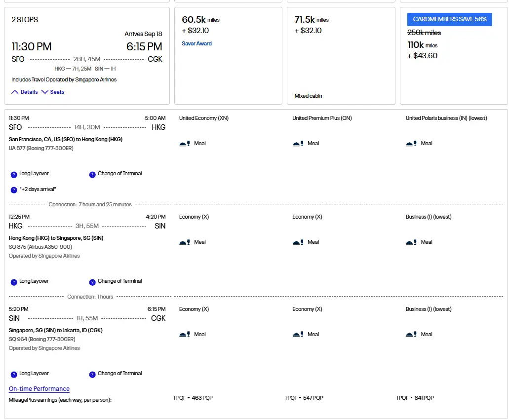Click the '2 STOPS' heading

coord(25,19)
